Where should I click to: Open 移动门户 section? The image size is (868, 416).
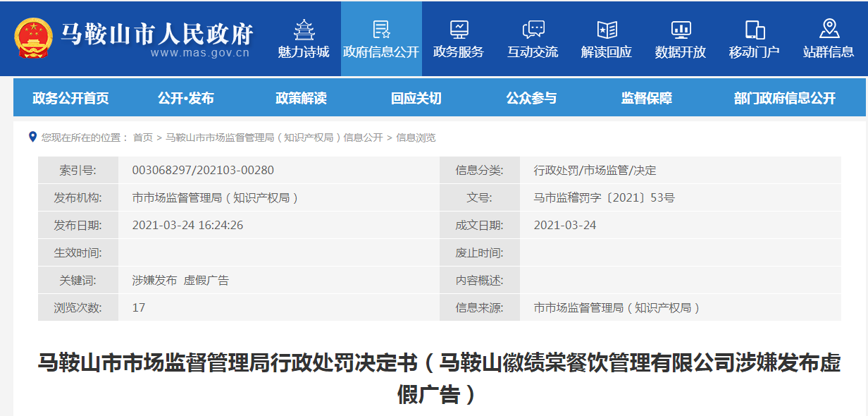coord(755,52)
